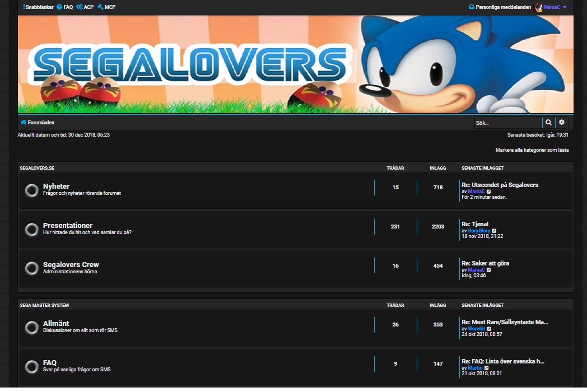587x392 pixels.
Task: Click view-latest-post icon in Segalovers Crew row
Action: [488, 270]
